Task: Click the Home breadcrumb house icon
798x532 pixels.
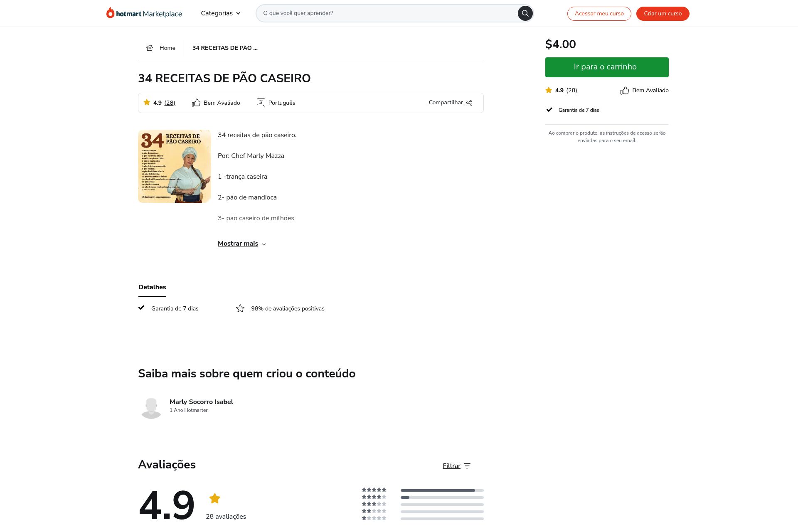Action: coord(150,48)
